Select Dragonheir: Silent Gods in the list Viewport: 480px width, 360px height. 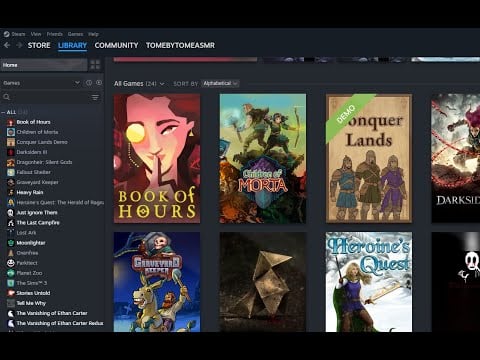[x=44, y=162]
